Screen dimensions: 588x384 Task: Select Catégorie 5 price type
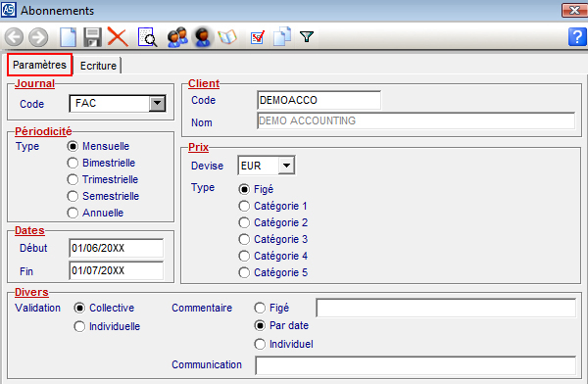(273, 272)
